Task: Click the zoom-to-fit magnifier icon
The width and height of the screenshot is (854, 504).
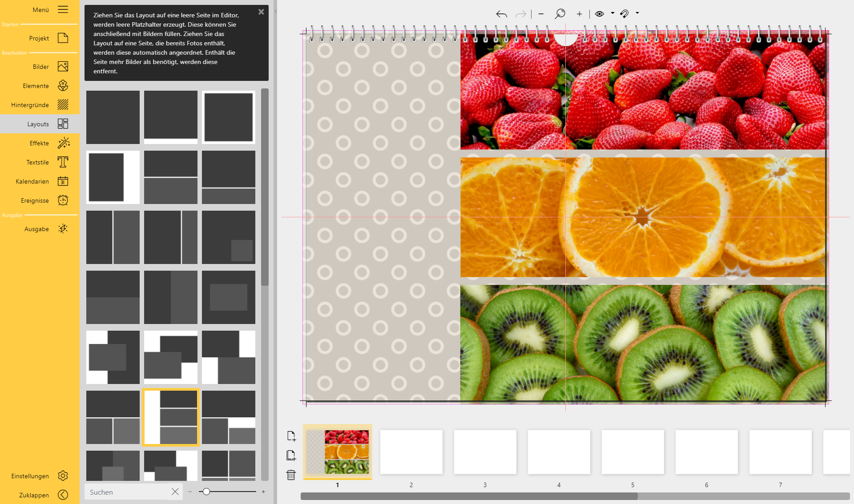Action: coord(560,14)
